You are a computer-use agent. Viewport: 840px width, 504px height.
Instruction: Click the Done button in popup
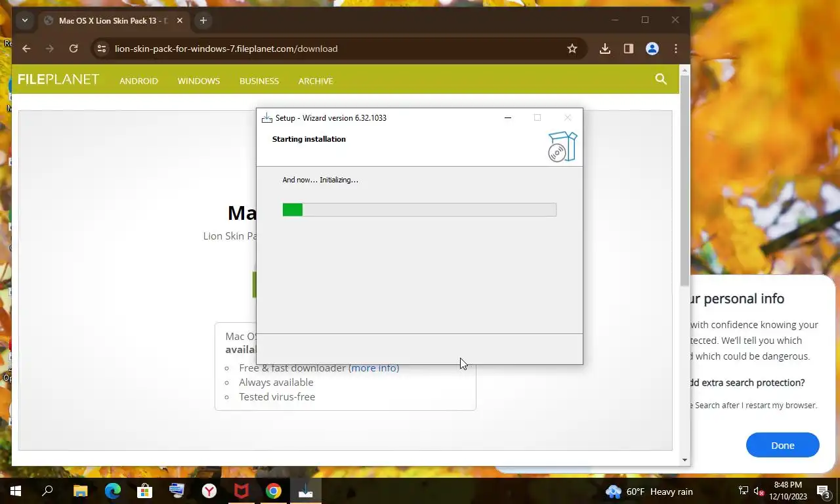click(782, 445)
